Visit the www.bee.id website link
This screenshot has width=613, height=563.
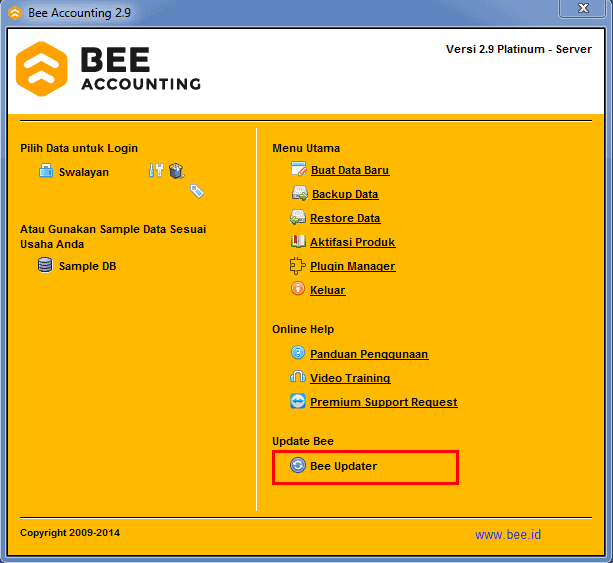(x=508, y=534)
